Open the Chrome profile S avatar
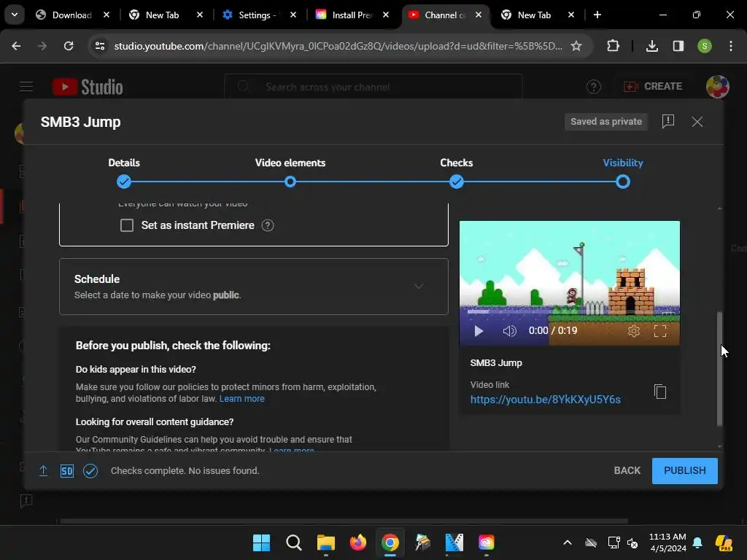Screen dimensions: 747x560 tap(705, 46)
